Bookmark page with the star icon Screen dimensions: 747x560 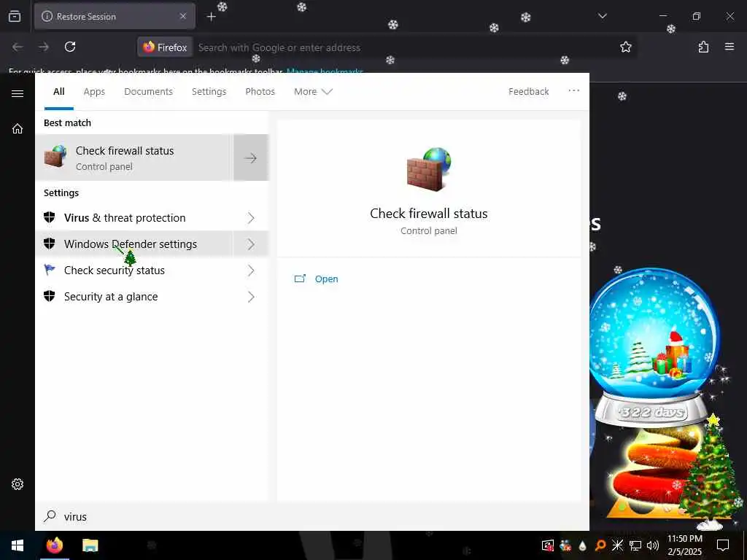[x=625, y=47]
